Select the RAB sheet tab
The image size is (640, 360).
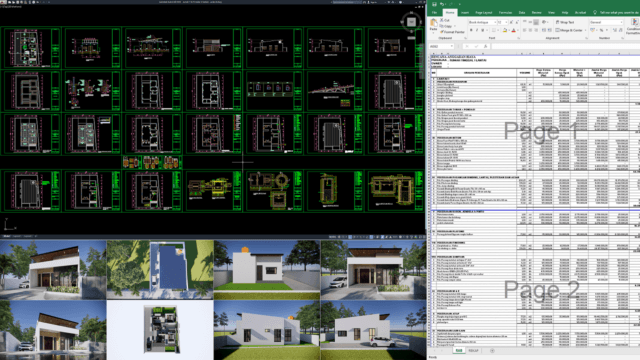pyautogui.click(x=459, y=351)
